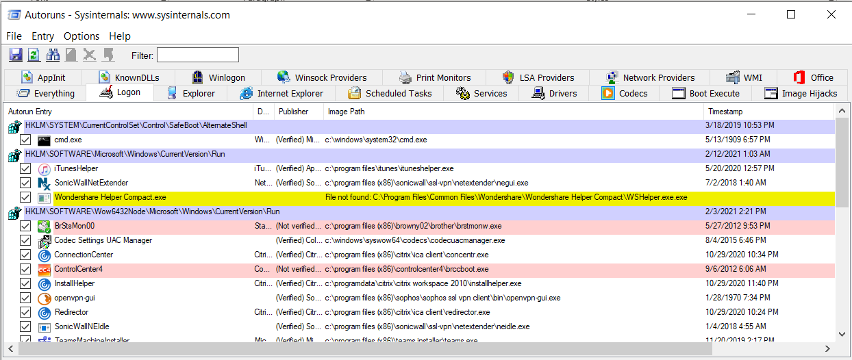Disable the Redirector entry checkbox
Screen dimensions: 852x360
click(25, 313)
